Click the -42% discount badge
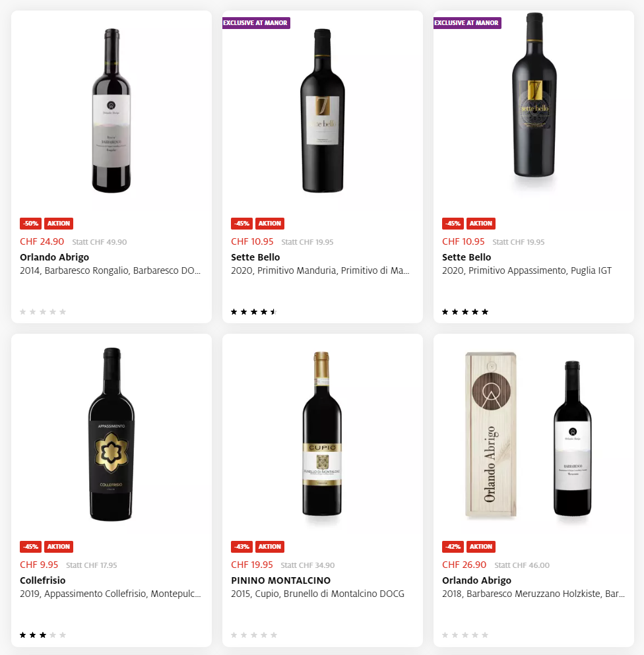Screen dimensions: 644x655 click(x=453, y=547)
